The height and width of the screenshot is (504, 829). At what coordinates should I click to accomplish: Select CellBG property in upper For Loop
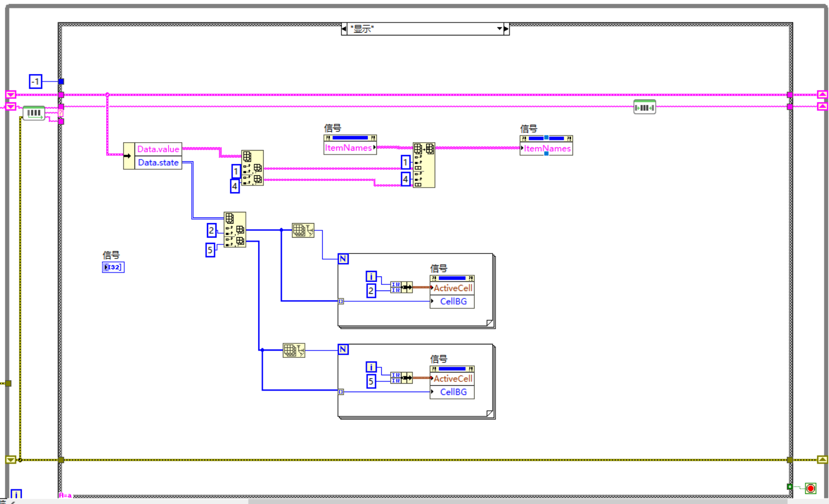pos(452,301)
